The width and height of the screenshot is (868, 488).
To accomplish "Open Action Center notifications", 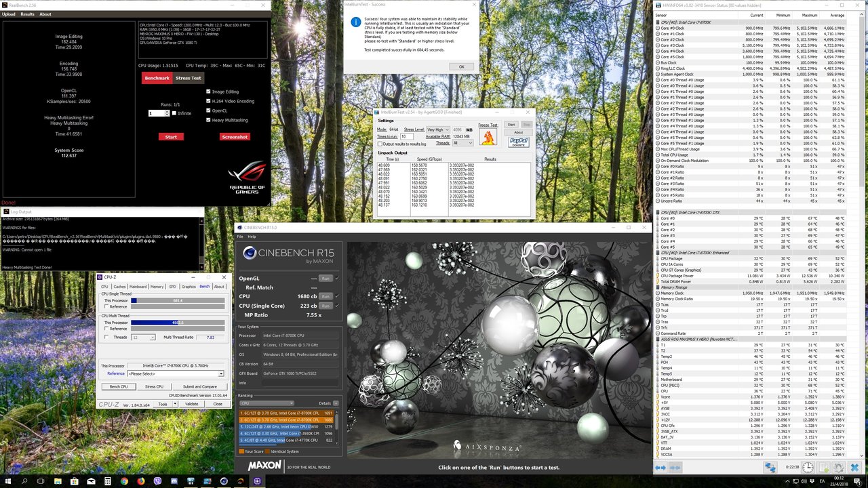I will pyautogui.click(x=857, y=481).
